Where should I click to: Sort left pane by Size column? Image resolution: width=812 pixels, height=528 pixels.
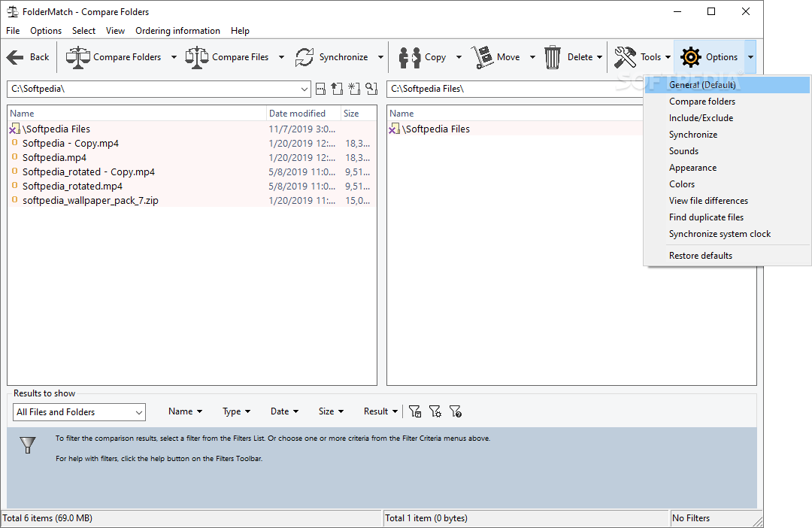(x=359, y=114)
